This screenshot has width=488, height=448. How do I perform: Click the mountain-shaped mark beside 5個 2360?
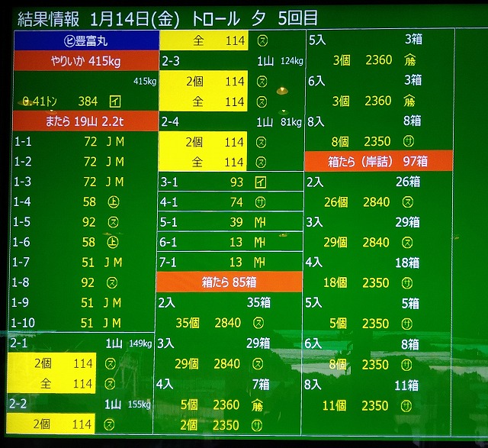pyautogui.click(x=261, y=405)
